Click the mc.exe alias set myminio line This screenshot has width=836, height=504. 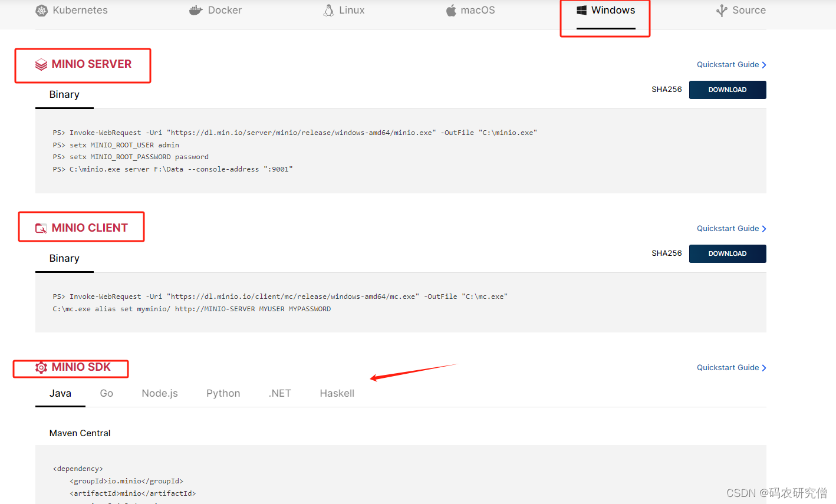click(x=192, y=309)
